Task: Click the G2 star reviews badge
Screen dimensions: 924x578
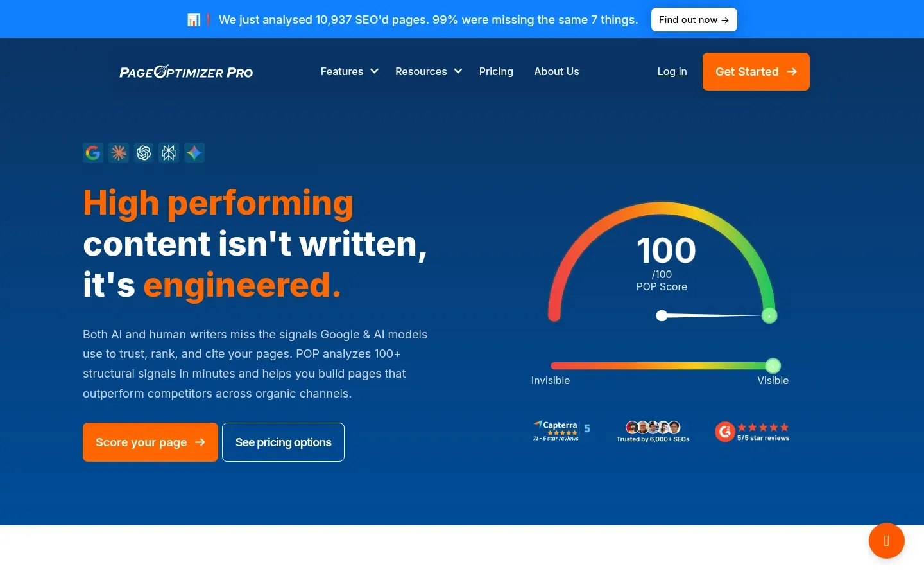Action: (752, 432)
